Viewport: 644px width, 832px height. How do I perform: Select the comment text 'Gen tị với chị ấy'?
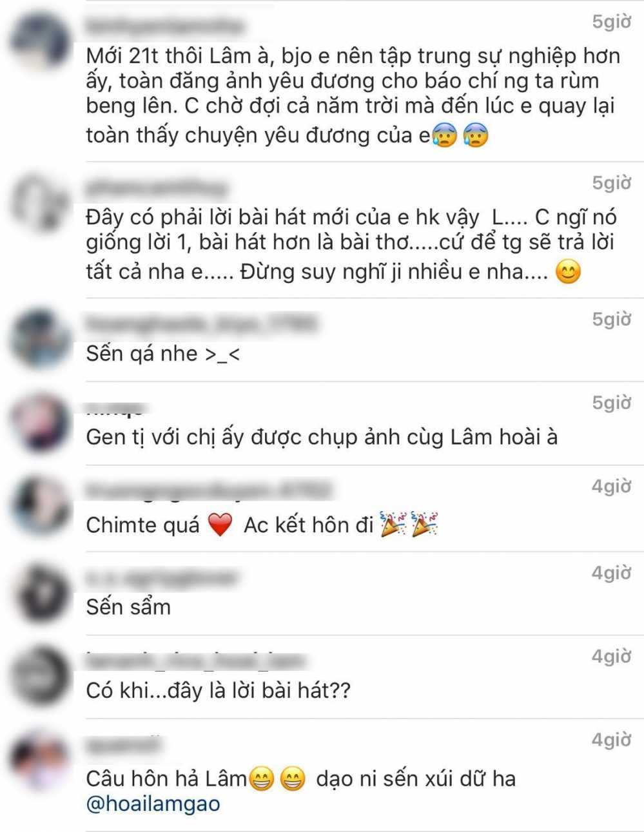coord(164,438)
